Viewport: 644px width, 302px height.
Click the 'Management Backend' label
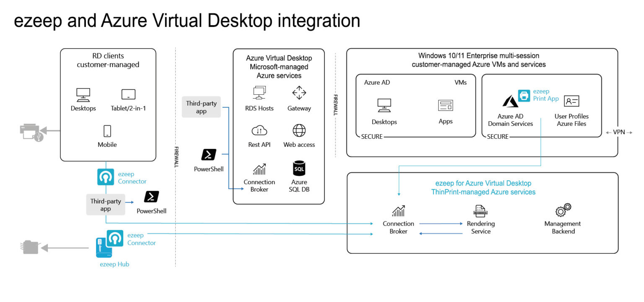coord(563,227)
